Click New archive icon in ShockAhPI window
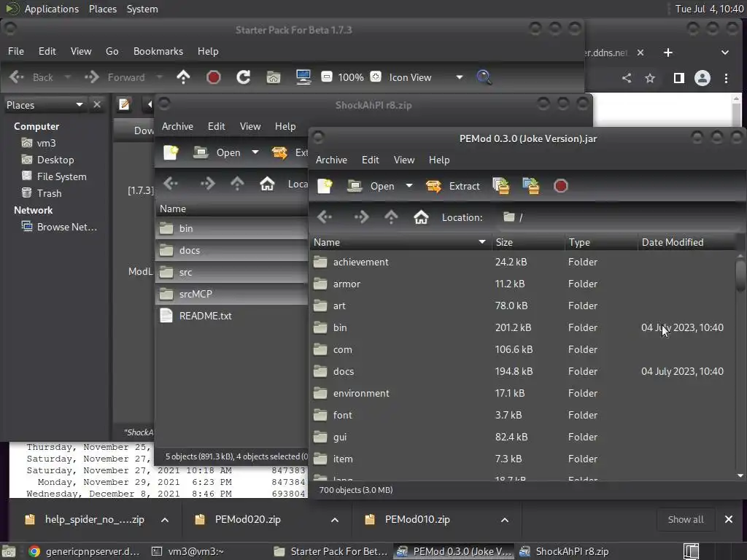Viewport: 747px width, 560px height. point(171,152)
